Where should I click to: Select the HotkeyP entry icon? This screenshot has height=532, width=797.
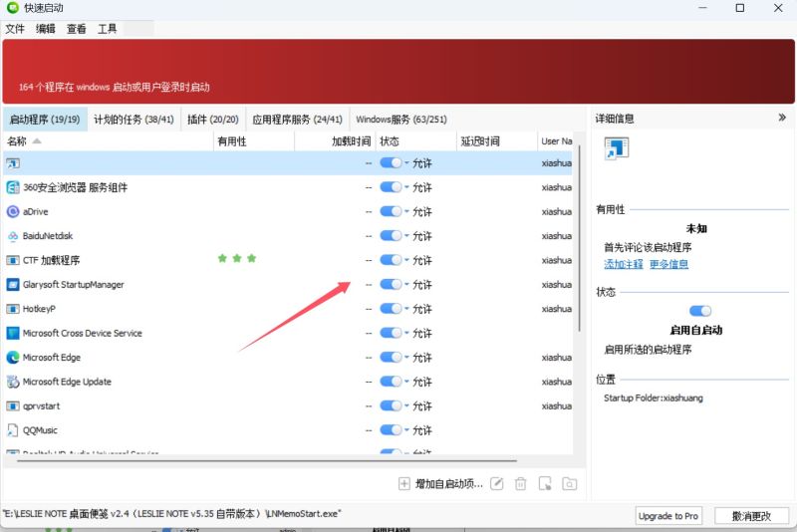pos(13,309)
